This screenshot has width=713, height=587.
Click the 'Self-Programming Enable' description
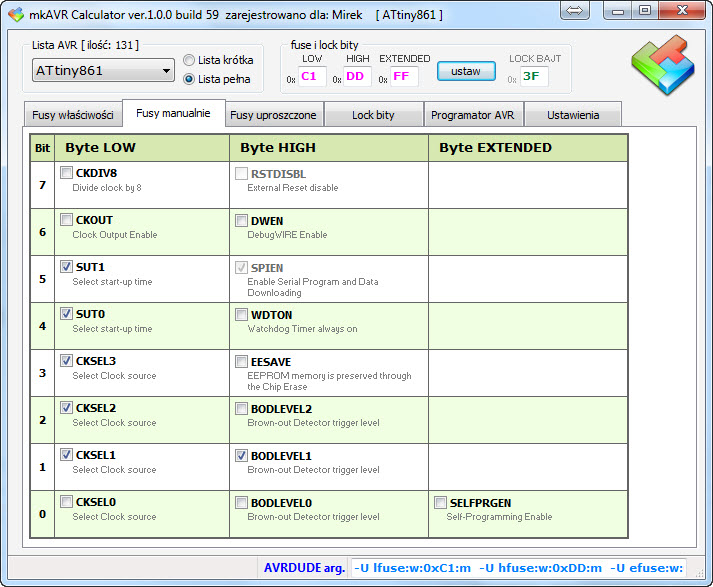click(499, 517)
